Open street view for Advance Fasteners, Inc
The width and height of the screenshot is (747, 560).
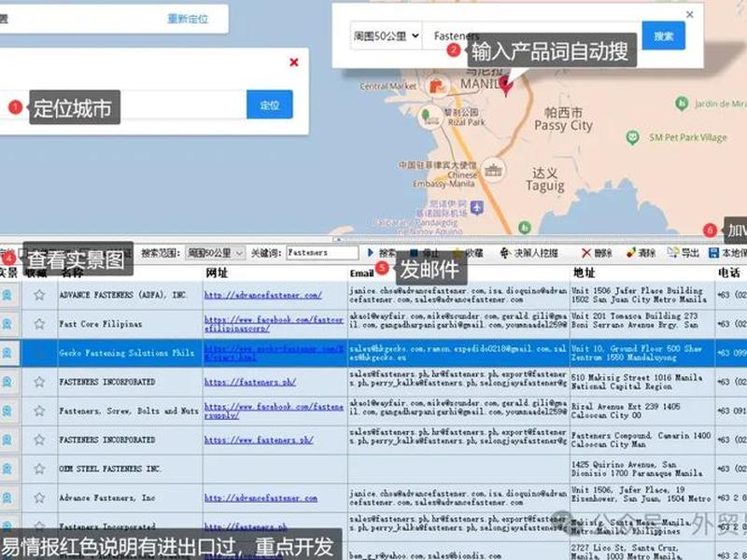7,497
